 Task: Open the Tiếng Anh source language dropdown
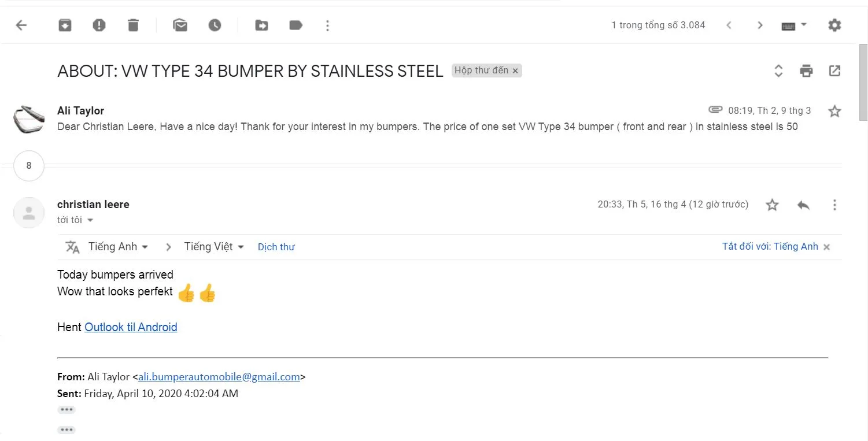point(119,247)
